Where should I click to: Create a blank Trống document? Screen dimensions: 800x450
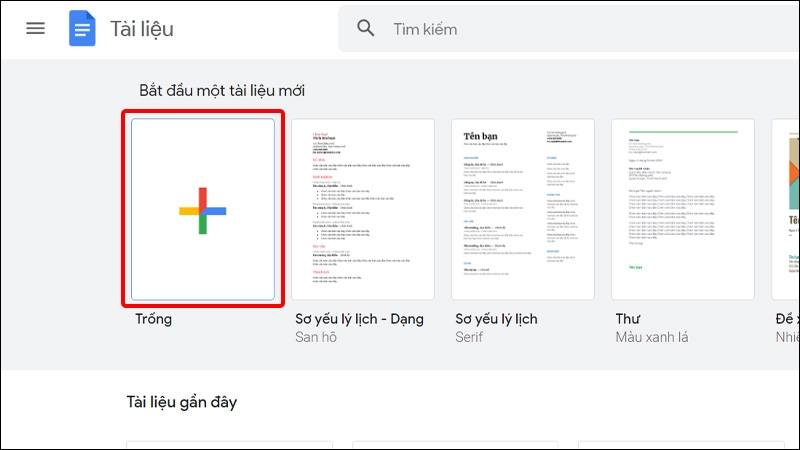point(203,209)
